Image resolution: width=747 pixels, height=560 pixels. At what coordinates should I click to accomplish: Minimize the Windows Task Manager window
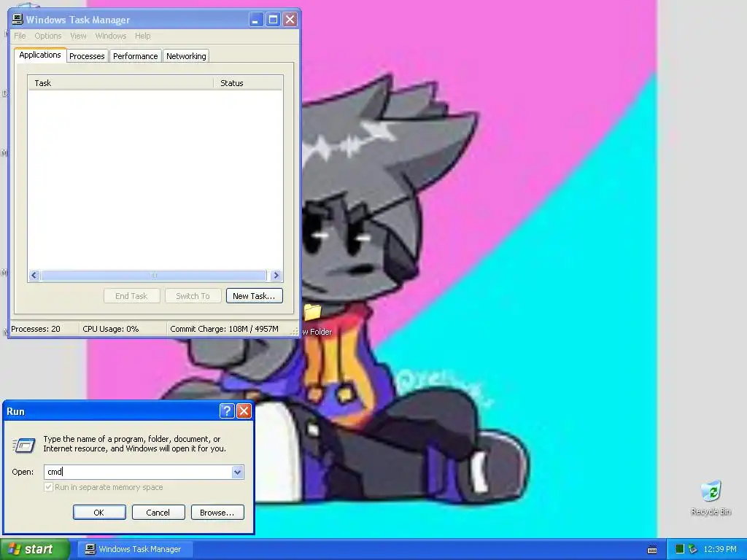pyautogui.click(x=256, y=20)
